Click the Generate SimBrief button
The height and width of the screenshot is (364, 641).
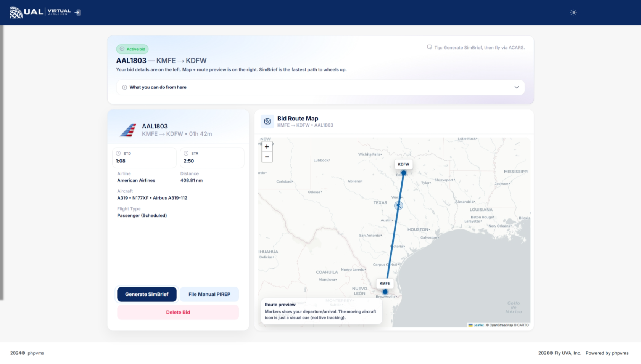click(x=147, y=294)
